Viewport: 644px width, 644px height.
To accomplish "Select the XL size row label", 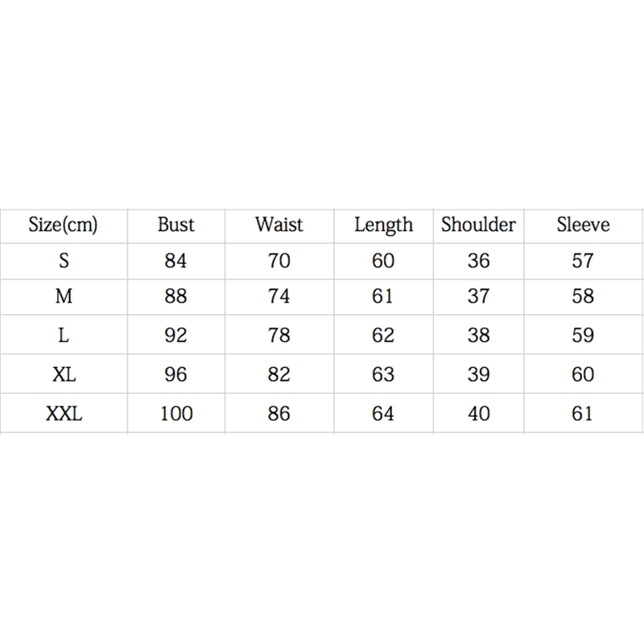I will (x=64, y=374).
